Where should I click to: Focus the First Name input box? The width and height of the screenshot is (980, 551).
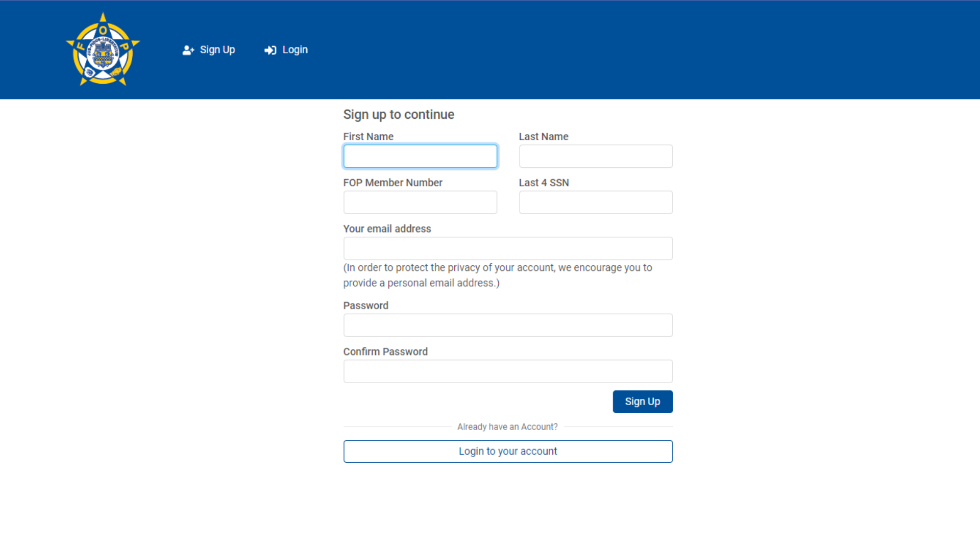coord(420,156)
